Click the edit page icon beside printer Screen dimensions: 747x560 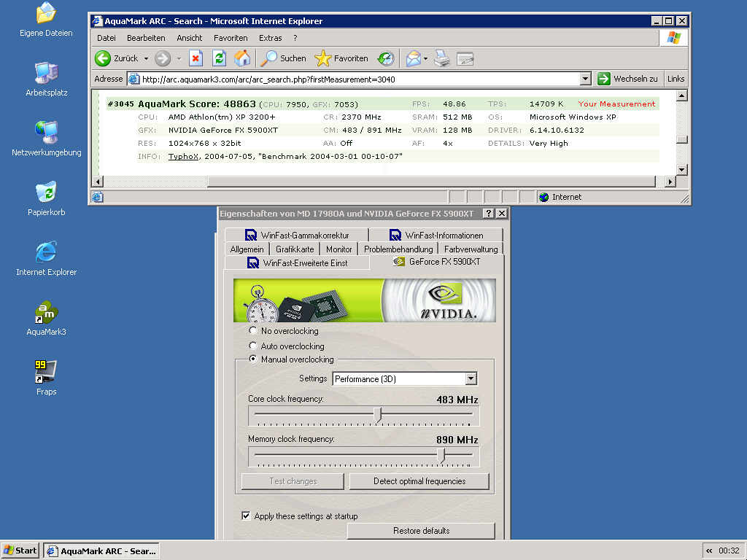465,58
